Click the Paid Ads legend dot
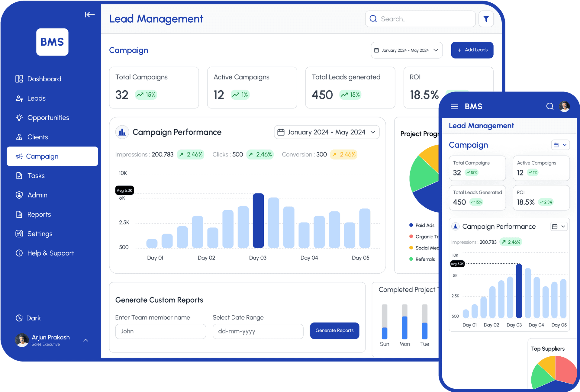Image resolution: width=580 pixels, height=392 pixels. click(411, 225)
